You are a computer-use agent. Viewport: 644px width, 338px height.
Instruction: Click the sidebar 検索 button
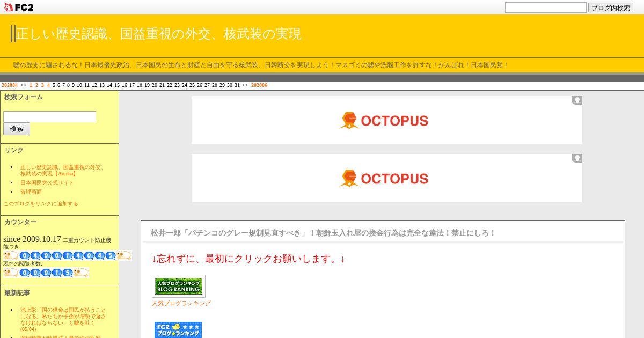click(x=17, y=129)
